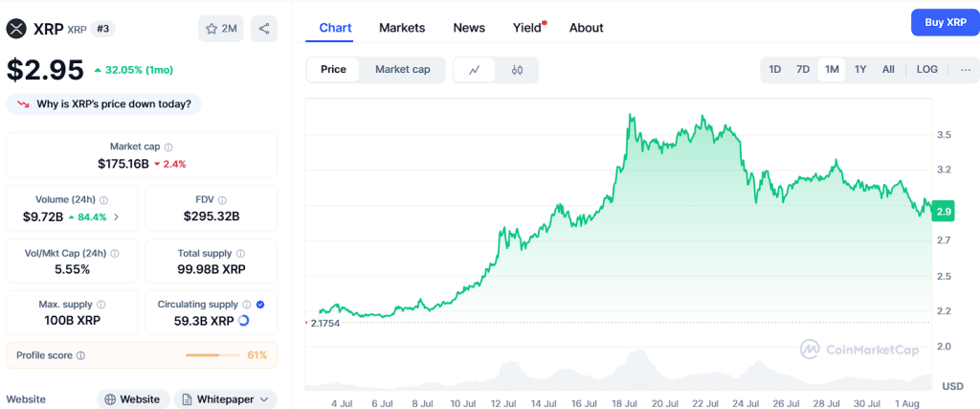Enable LOG scale on chart

[926, 69]
